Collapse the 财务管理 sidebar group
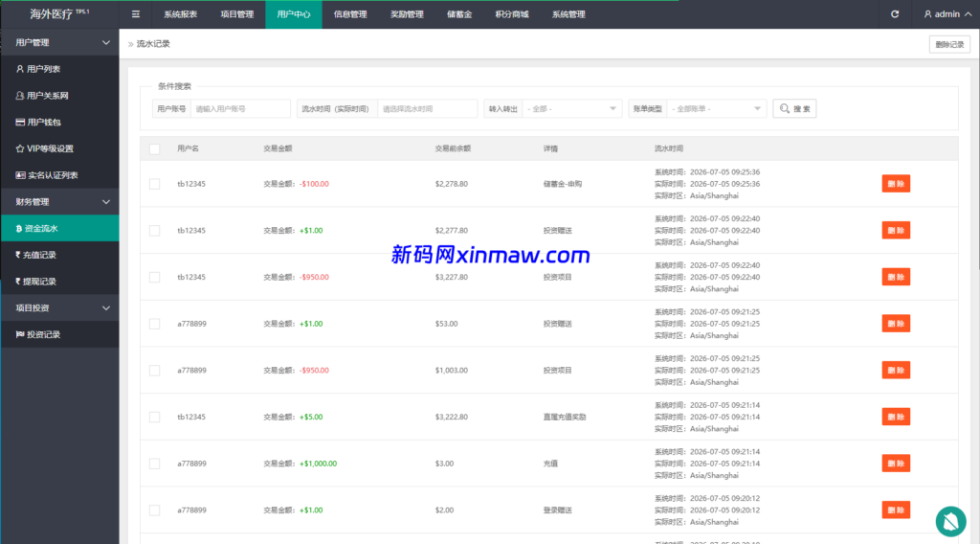The height and width of the screenshot is (544, 980). [x=60, y=202]
